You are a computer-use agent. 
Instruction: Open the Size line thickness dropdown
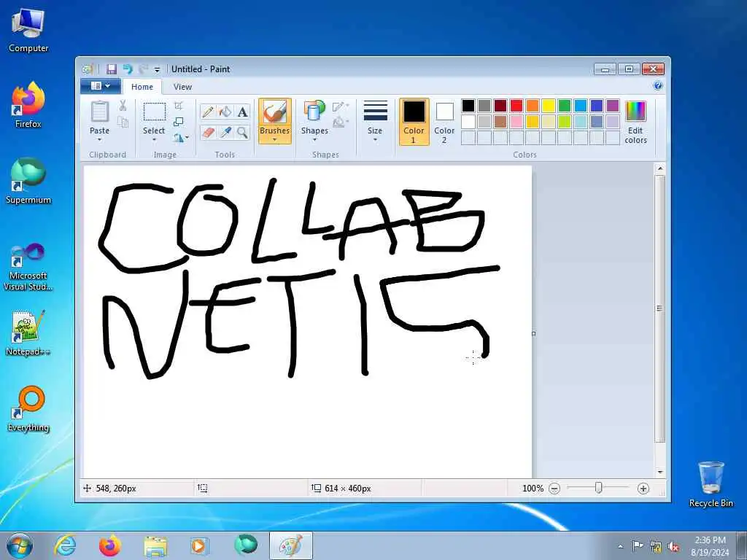coord(375,122)
